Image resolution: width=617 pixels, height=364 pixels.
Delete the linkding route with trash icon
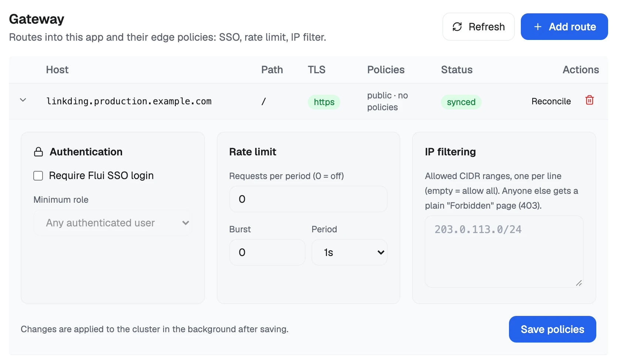point(589,100)
